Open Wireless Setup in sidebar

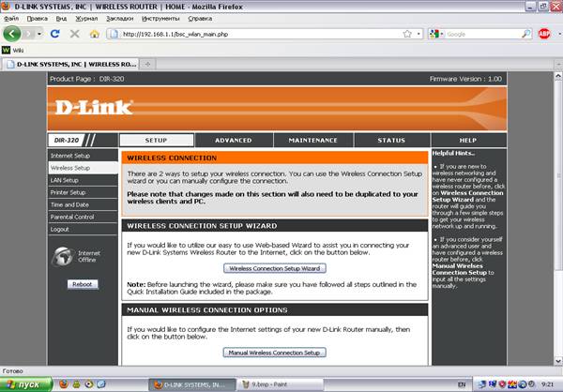(x=83, y=168)
